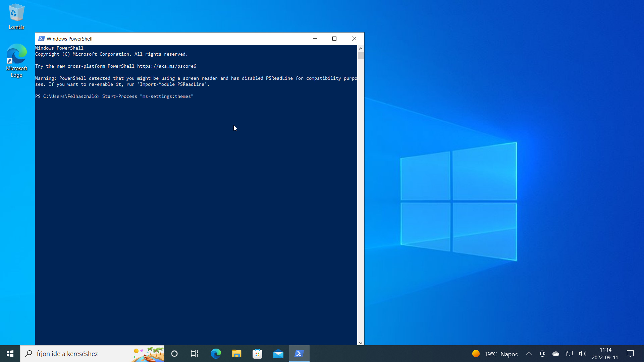Click the search box 'Írjon ide a kereséshez'
Viewport: 644px width, 362px height.
[93, 354]
